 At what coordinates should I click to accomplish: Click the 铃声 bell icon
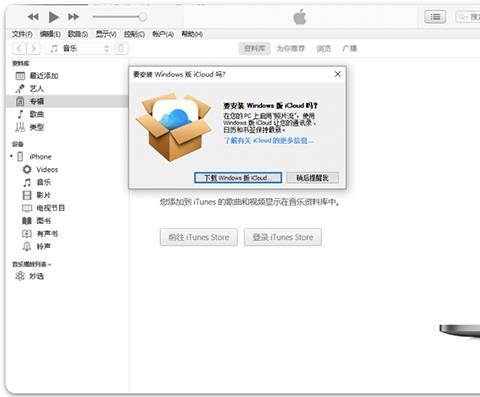pyautogui.click(x=27, y=247)
